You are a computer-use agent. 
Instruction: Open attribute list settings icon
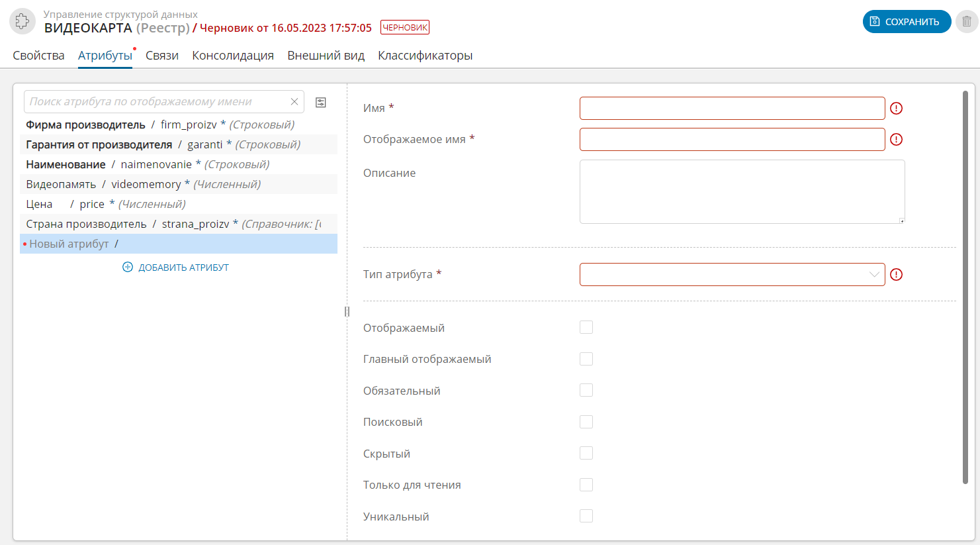321,102
